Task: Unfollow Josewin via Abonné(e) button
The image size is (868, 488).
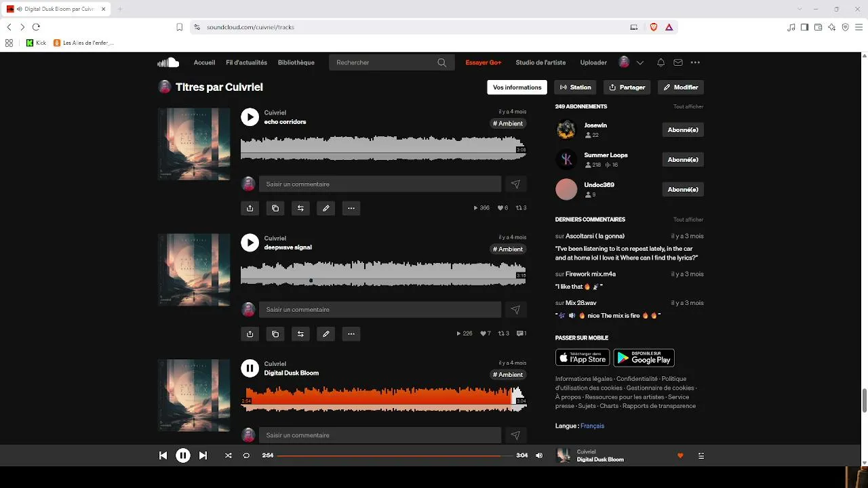Action: click(x=683, y=130)
